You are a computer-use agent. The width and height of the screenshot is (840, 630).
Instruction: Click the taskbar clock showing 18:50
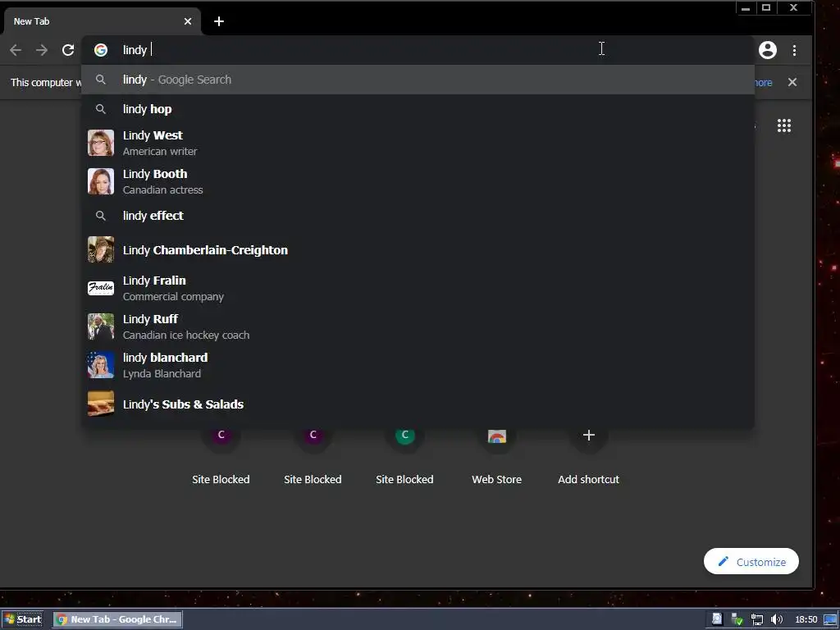[806, 620]
